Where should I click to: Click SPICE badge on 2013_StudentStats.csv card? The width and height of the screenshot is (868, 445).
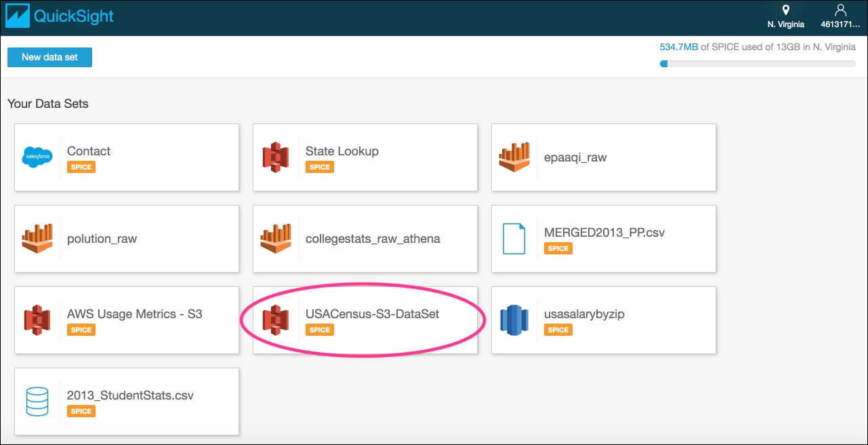[x=81, y=411]
